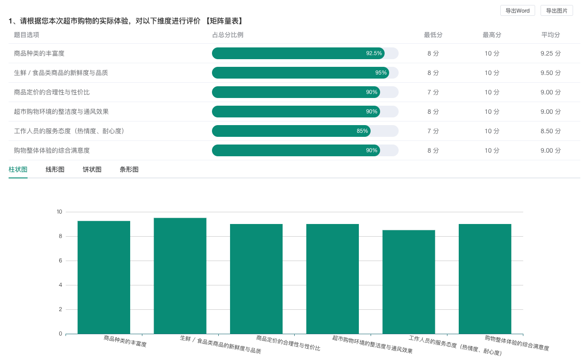Open the 饼状图 tab
The height and width of the screenshot is (364, 588).
click(x=92, y=169)
